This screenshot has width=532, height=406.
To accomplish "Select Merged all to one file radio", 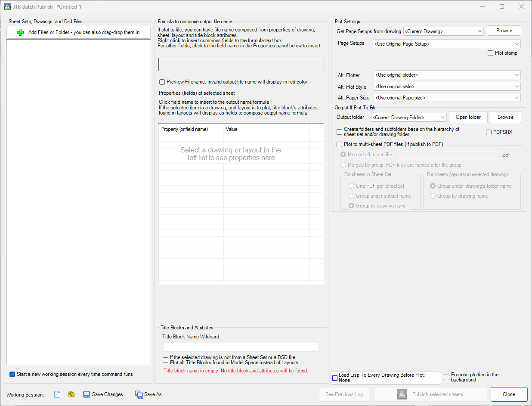I will pyautogui.click(x=343, y=155).
